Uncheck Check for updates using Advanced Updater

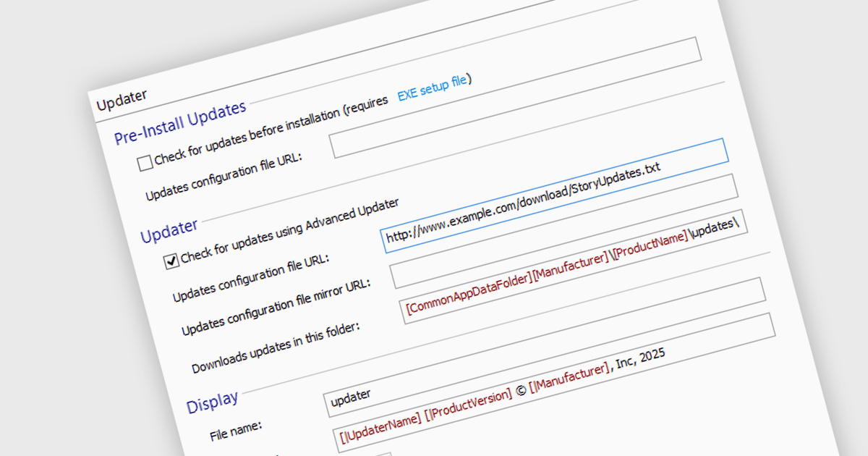171,261
